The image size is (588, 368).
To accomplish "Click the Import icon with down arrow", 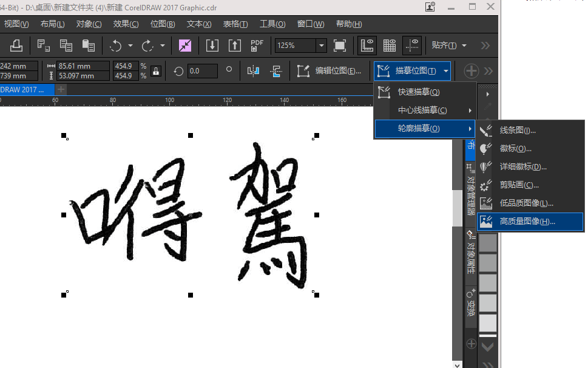I will tap(212, 46).
